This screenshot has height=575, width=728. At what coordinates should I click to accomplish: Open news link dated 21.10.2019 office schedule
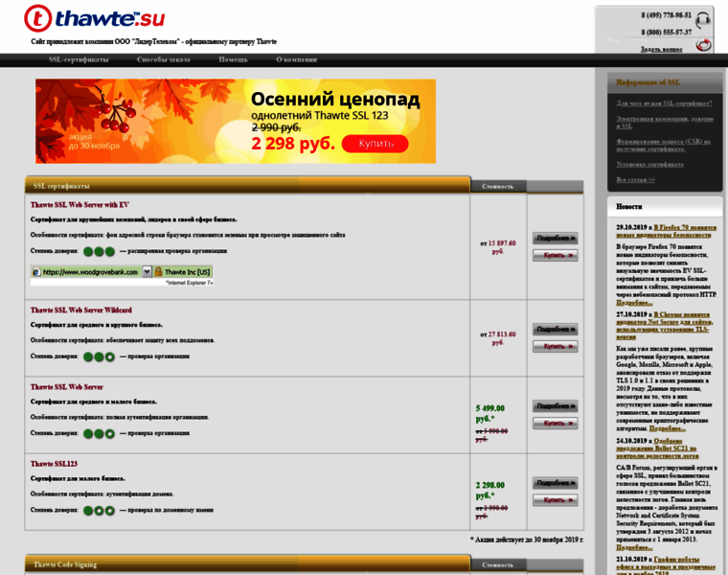(666, 566)
